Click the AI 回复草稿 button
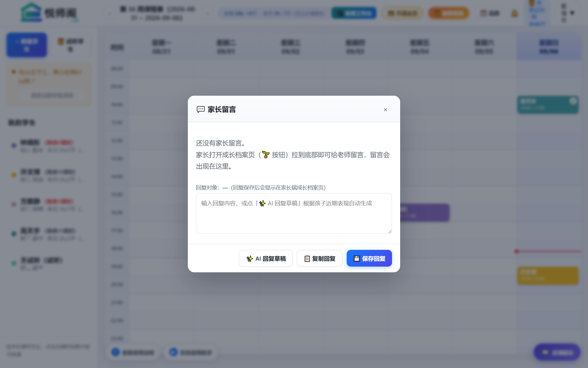 coord(266,258)
